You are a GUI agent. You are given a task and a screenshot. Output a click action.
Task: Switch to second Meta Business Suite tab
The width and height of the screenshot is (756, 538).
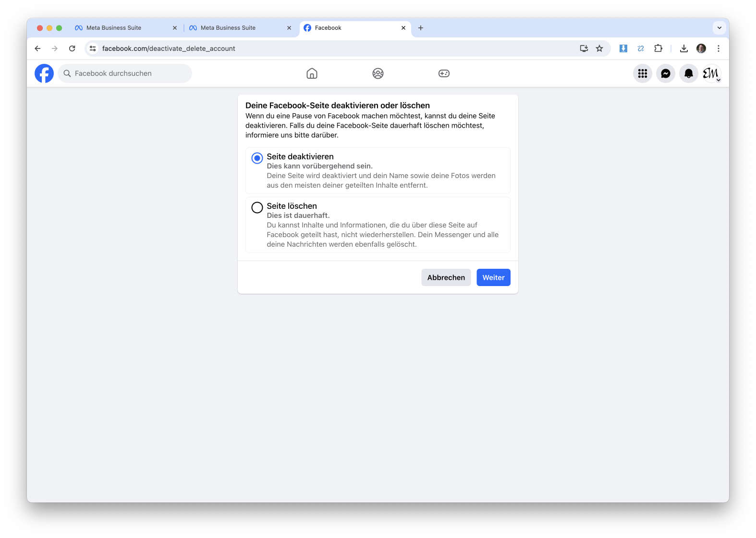(228, 28)
